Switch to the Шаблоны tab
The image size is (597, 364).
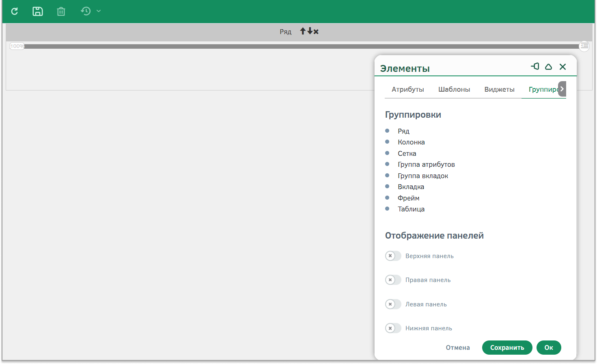pos(454,89)
